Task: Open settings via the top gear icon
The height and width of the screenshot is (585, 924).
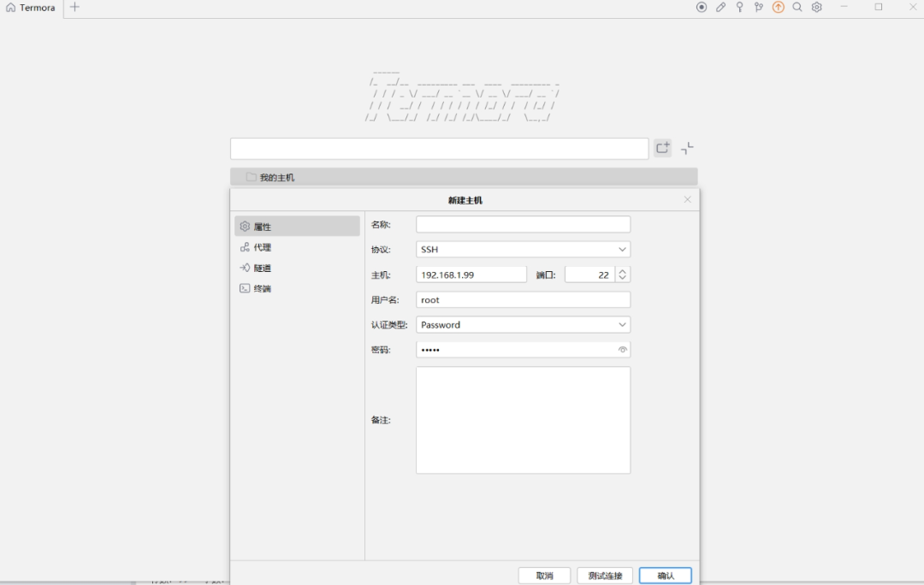Action: pyautogui.click(x=817, y=7)
